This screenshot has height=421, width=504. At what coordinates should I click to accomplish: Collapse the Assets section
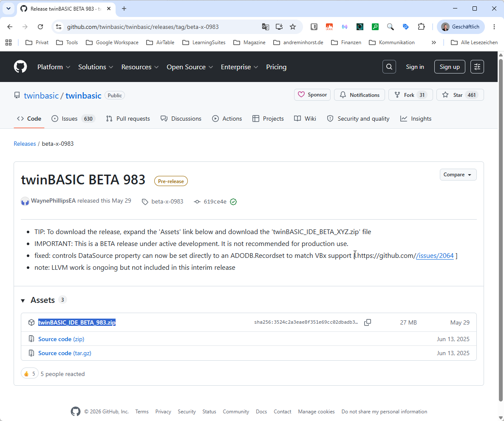(23, 300)
